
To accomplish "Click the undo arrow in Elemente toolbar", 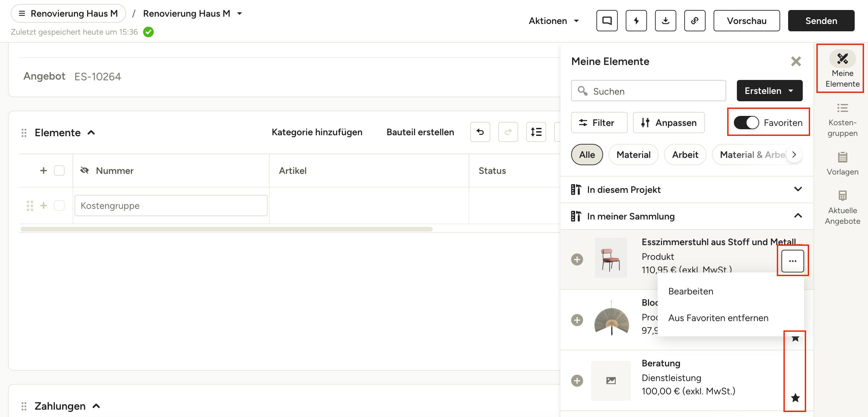I will pos(480,132).
